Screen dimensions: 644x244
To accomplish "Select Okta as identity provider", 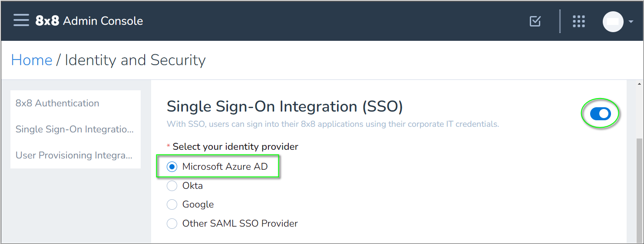I will pos(185,186).
